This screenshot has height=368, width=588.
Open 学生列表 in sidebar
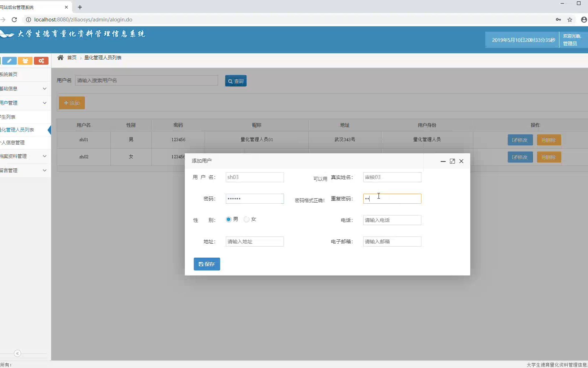(x=24, y=117)
